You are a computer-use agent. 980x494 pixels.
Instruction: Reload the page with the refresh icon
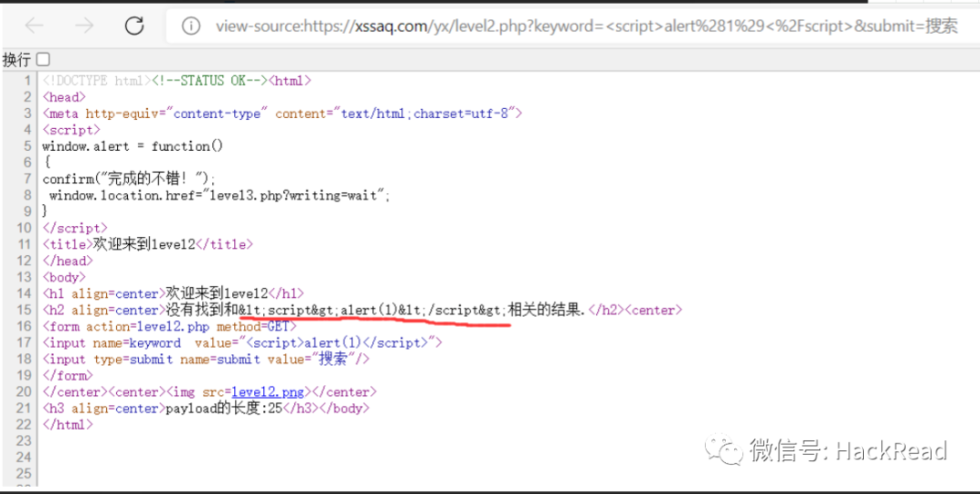[x=134, y=25]
